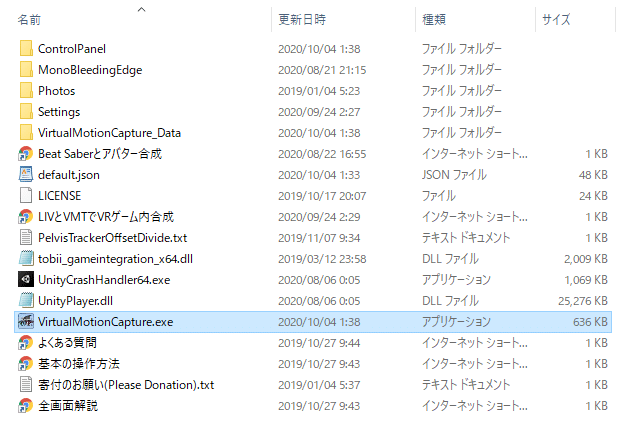Select the 基本の操作方法 file name
Screen dimensions: 630x440
coord(79,364)
